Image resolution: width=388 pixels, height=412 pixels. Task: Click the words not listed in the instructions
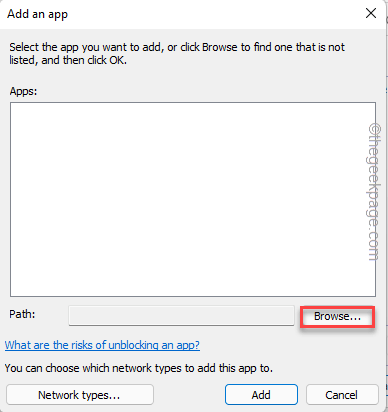(x=177, y=54)
